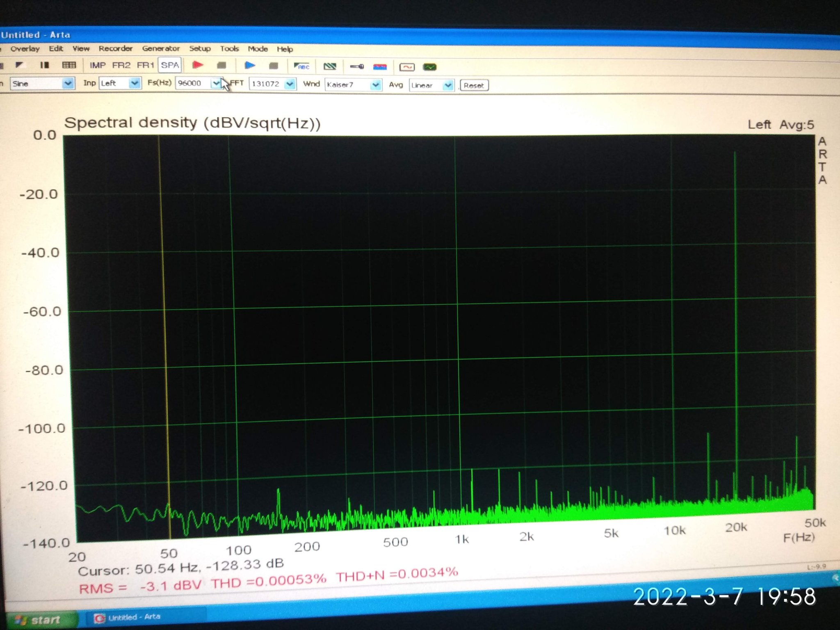The image size is (840, 630).
Task: Start generator with blue play arrow
Action: (249, 66)
